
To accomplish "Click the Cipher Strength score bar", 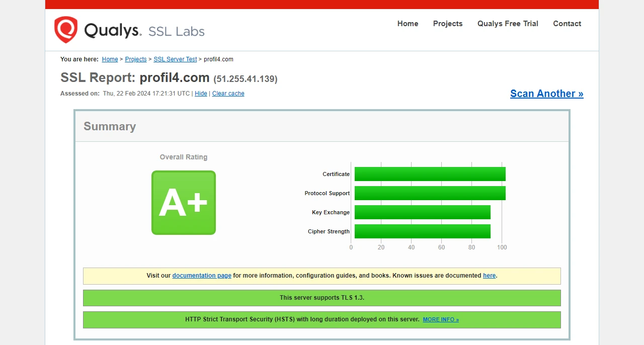I will (423, 231).
